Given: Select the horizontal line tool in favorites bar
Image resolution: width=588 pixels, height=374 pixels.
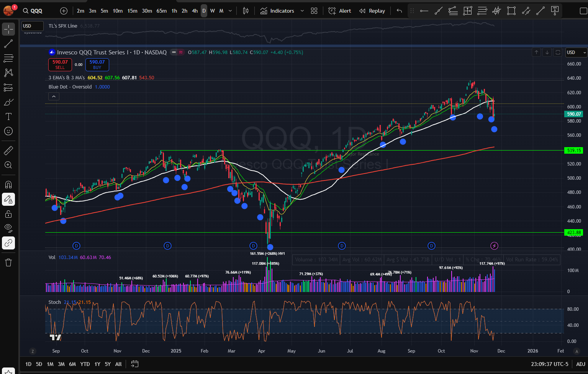Looking at the screenshot, I should [424, 11].
